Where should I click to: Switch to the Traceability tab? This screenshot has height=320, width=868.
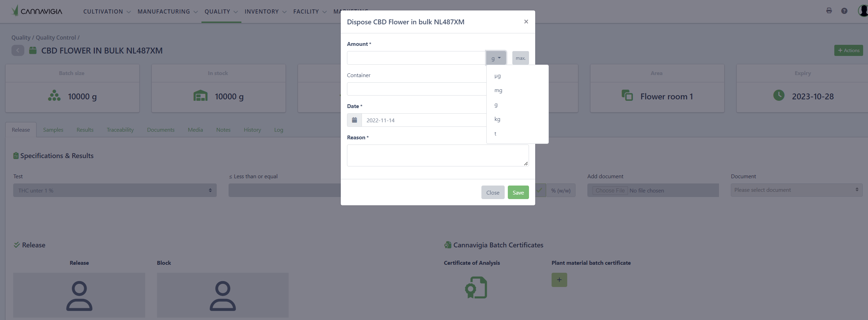point(120,130)
